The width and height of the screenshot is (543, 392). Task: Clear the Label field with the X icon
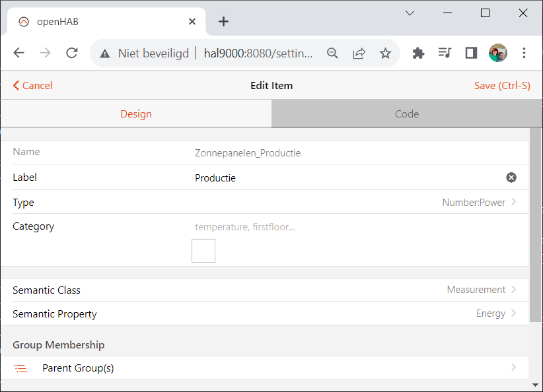tap(511, 178)
